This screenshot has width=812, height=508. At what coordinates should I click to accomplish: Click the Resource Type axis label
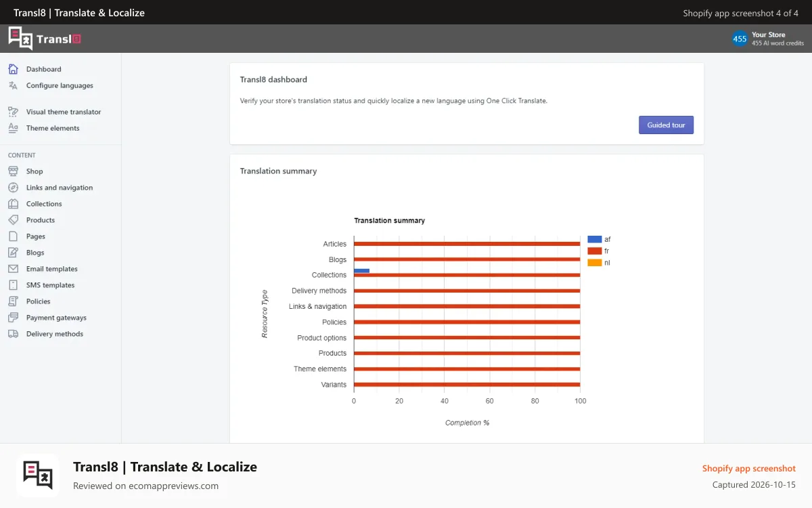click(265, 314)
